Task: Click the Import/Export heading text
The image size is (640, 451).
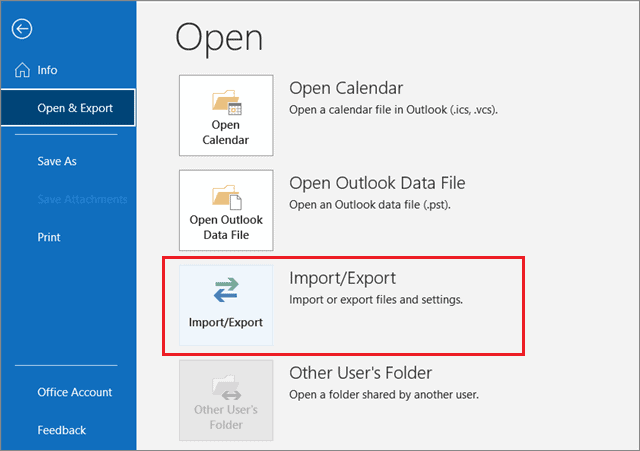Action: point(342,278)
